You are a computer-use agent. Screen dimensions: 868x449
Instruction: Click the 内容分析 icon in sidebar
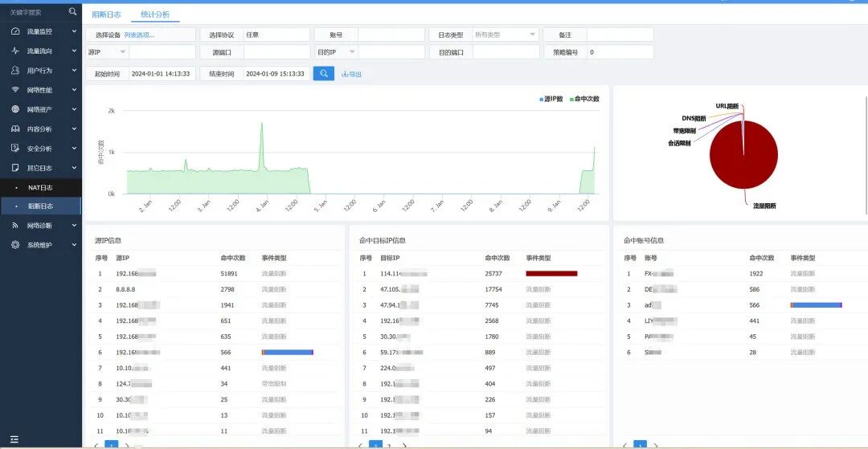point(15,129)
